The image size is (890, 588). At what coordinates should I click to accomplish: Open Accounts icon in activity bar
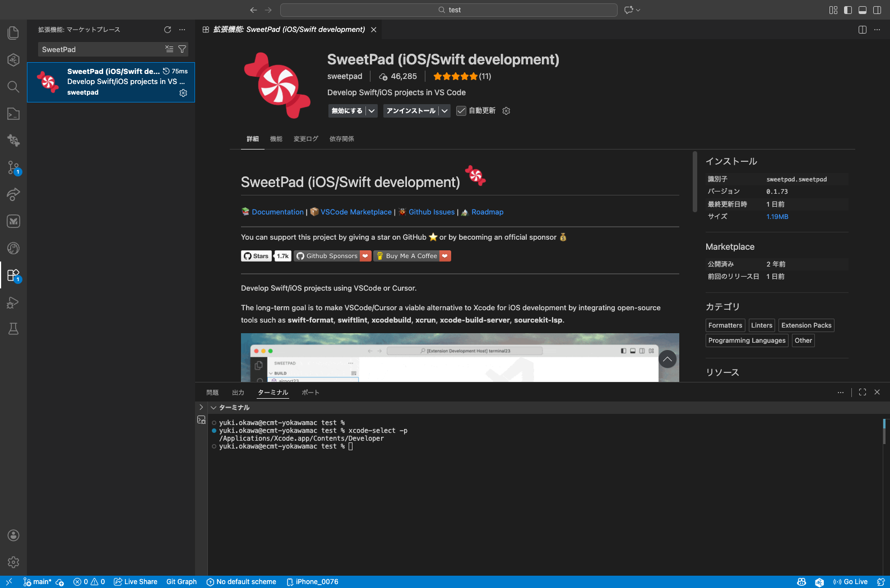pyautogui.click(x=13, y=535)
